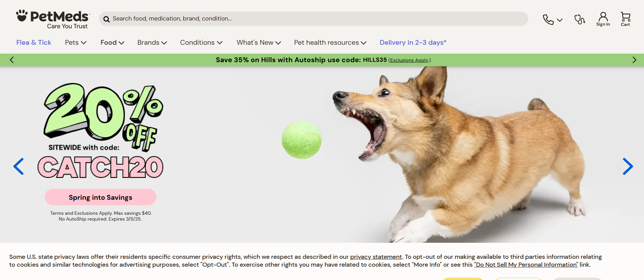Open the Conditions menu
Image resolution: width=644 pixels, height=280 pixels.
click(x=201, y=43)
